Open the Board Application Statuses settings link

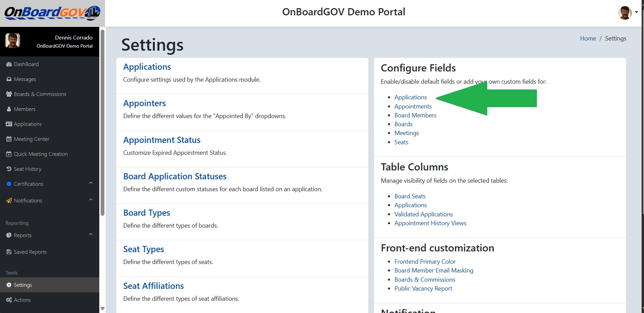tap(175, 177)
